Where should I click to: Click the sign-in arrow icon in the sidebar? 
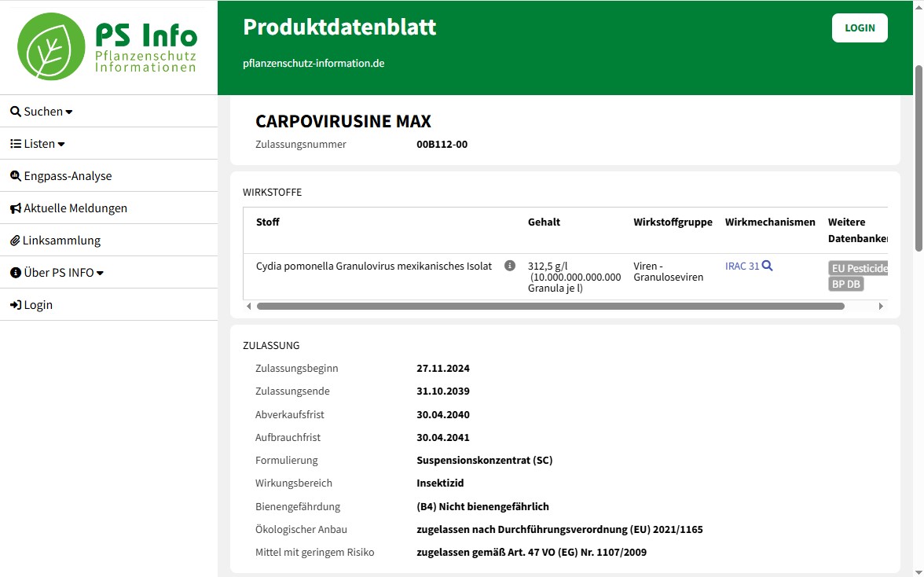[15, 305]
